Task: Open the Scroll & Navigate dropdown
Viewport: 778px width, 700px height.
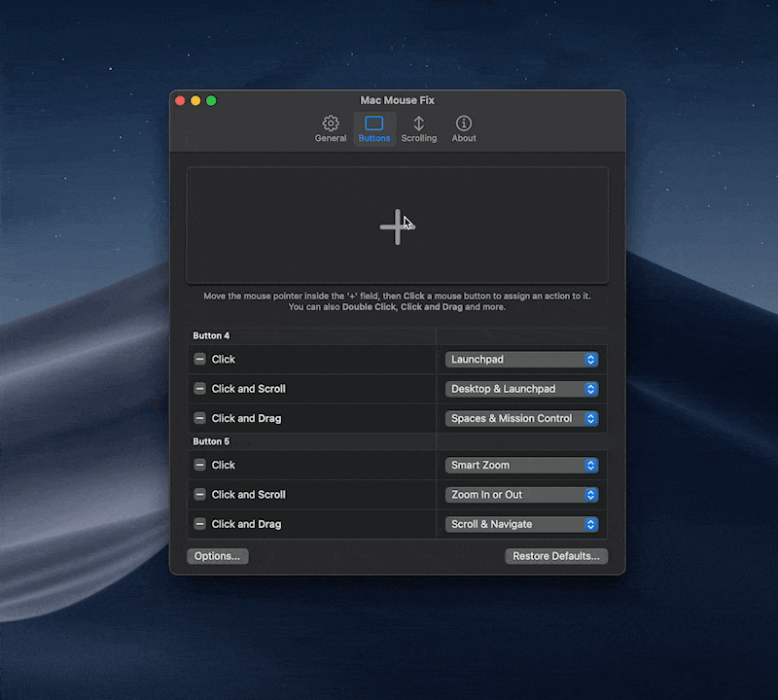Action: coord(522,524)
